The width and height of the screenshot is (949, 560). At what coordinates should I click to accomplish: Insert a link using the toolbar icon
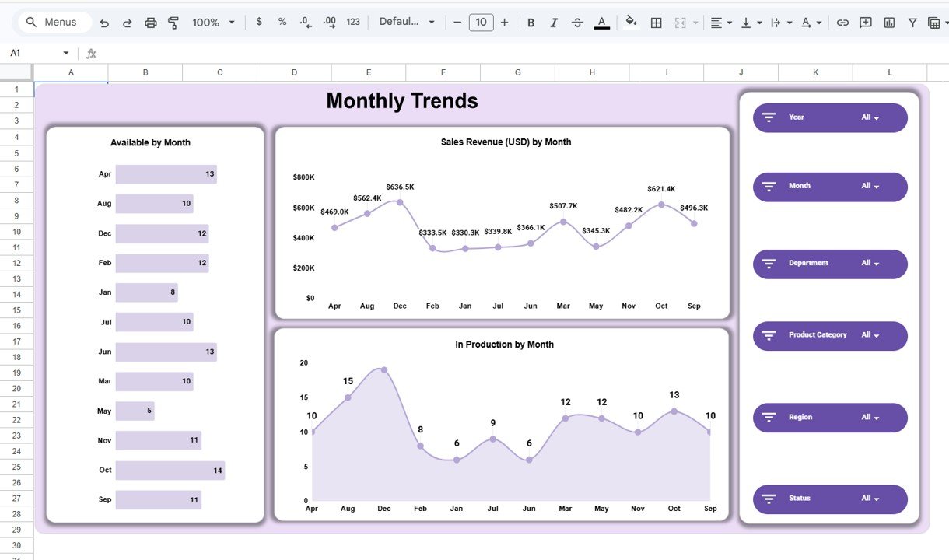tap(842, 22)
